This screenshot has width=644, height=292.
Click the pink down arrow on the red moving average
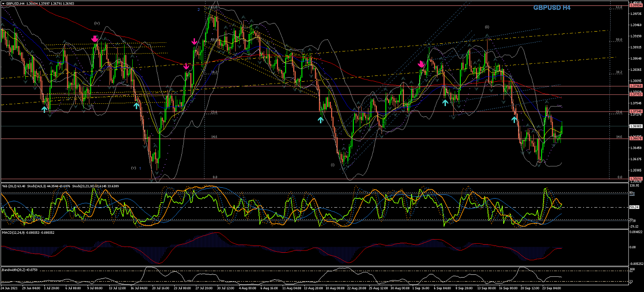click(186, 66)
